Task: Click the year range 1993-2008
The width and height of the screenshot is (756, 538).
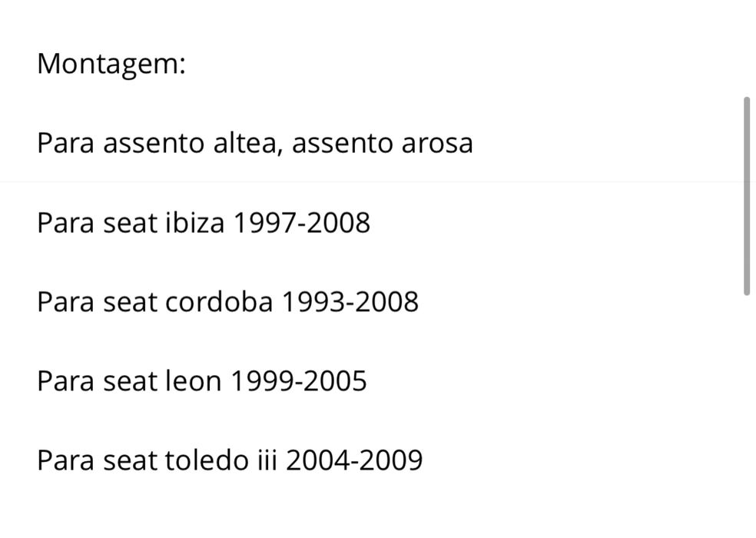Action: point(350,302)
